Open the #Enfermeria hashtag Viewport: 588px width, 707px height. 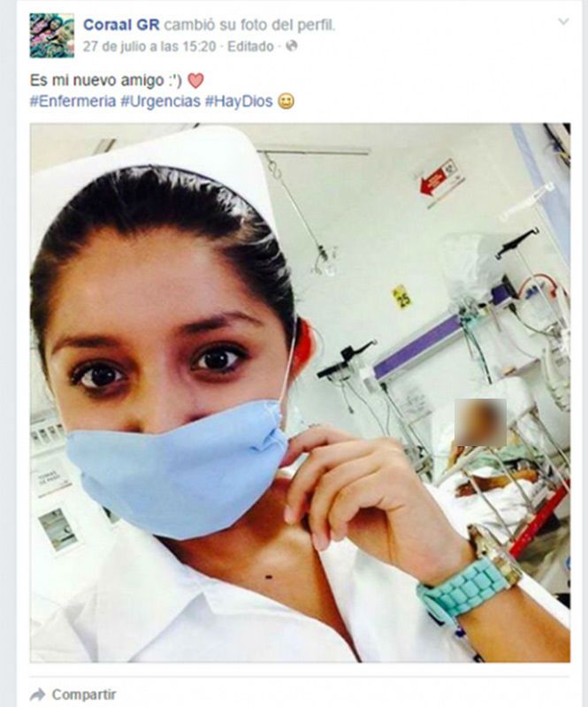pyautogui.click(x=73, y=101)
